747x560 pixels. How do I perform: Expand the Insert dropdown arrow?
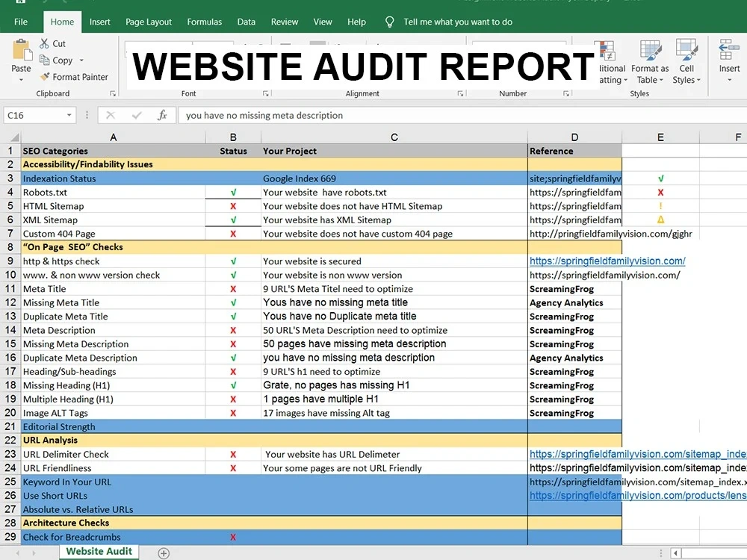coord(729,80)
